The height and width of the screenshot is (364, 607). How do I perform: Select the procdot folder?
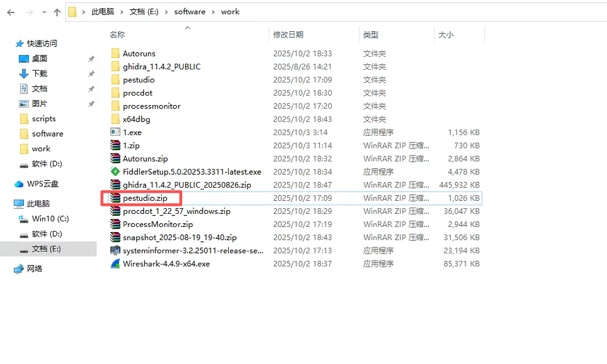[137, 93]
